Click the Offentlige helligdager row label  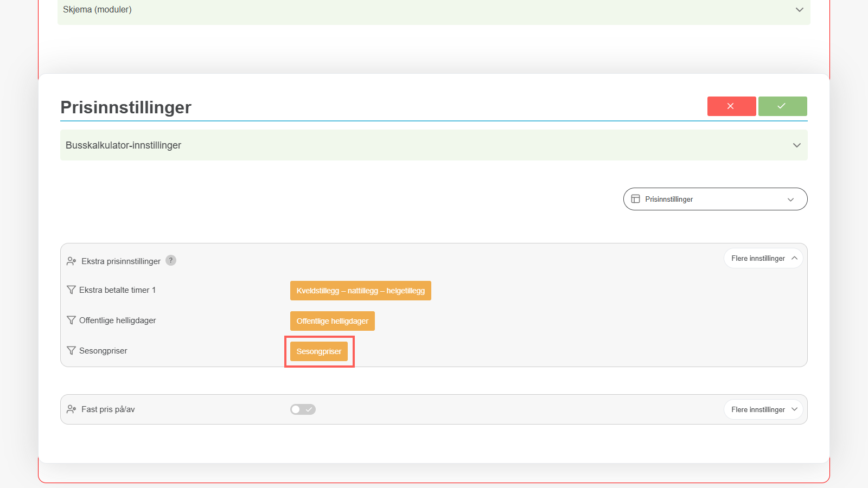118,320
